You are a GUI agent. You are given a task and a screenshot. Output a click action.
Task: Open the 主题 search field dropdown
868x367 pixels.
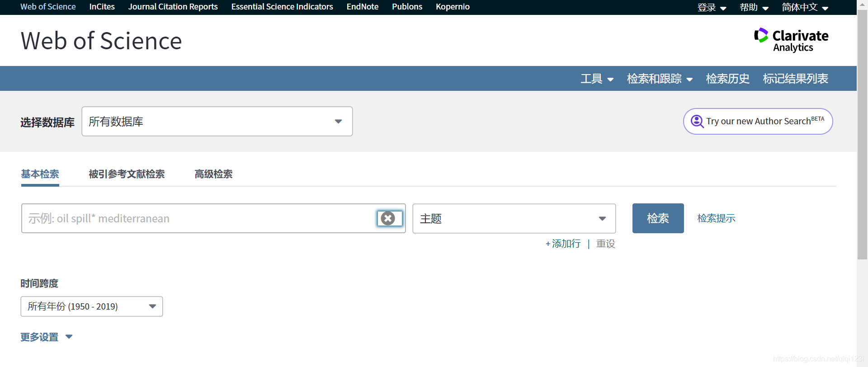pyautogui.click(x=514, y=218)
